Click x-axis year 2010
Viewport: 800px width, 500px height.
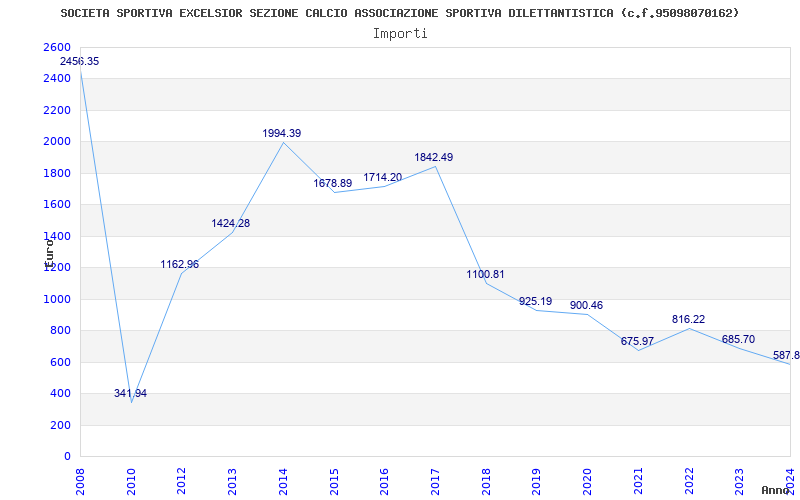coord(131,482)
